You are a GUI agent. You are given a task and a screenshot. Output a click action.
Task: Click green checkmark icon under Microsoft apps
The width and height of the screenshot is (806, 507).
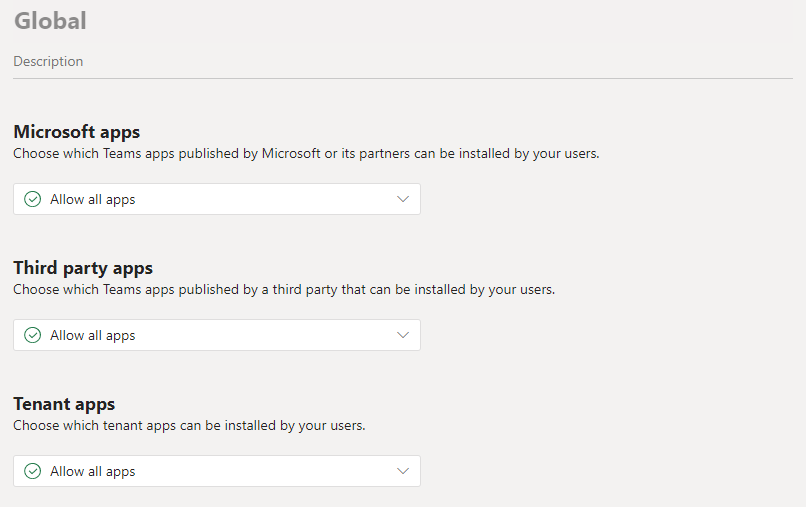(x=32, y=199)
